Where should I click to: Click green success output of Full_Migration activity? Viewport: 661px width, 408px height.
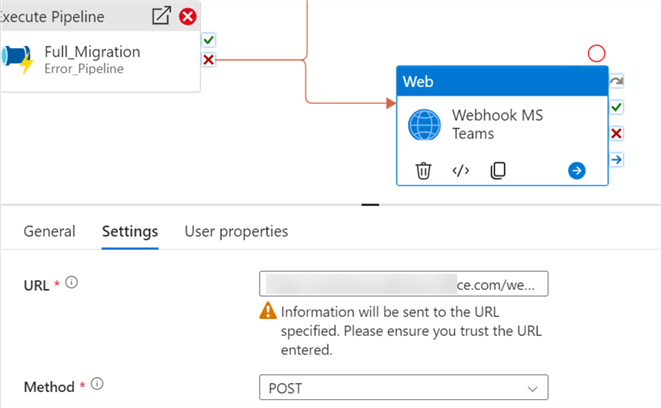209,40
